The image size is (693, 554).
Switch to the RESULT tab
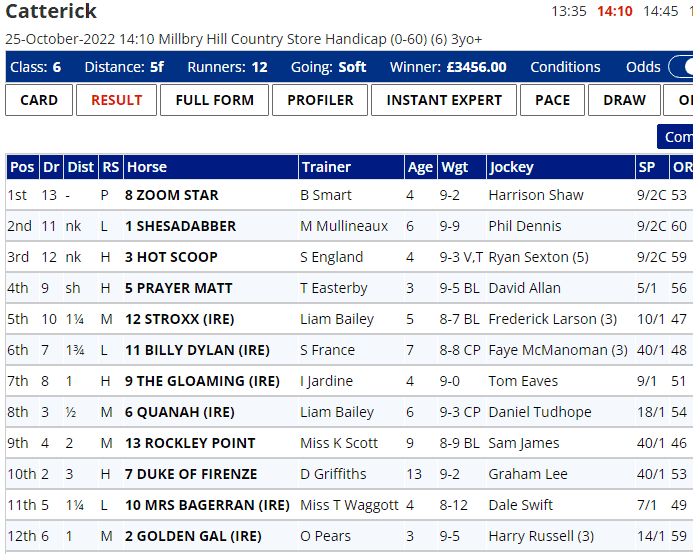pyautogui.click(x=116, y=100)
